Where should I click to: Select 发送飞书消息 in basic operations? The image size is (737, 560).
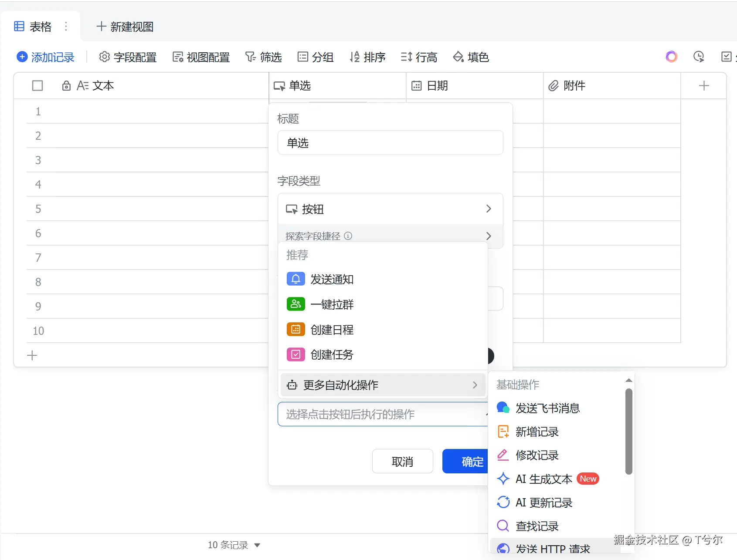pyautogui.click(x=556, y=408)
